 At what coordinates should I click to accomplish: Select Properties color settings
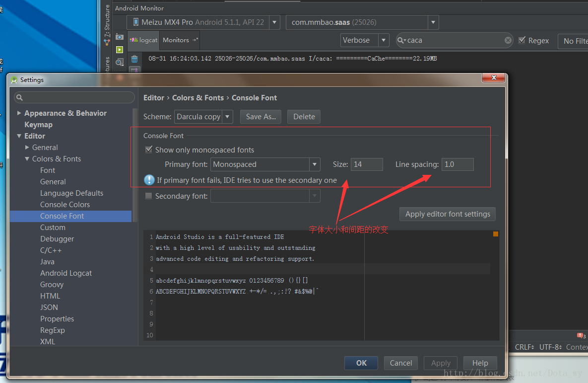(x=57, y=319)
